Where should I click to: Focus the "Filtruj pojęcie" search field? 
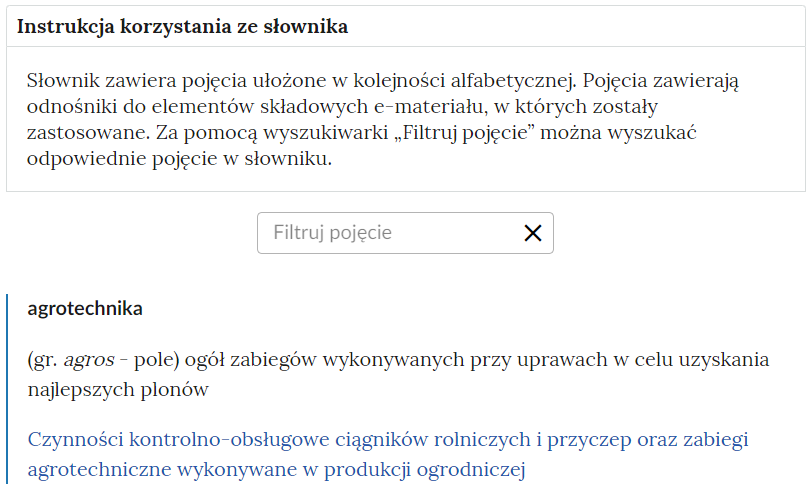point(405,233)
